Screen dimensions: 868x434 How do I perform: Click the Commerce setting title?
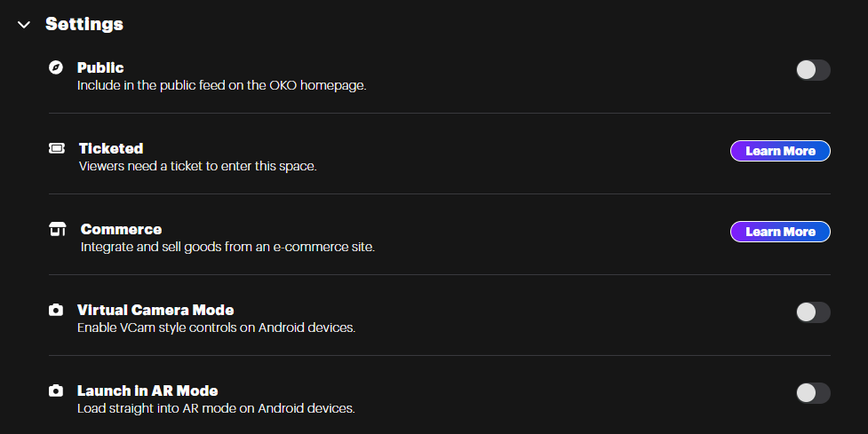tap(121, 229)
